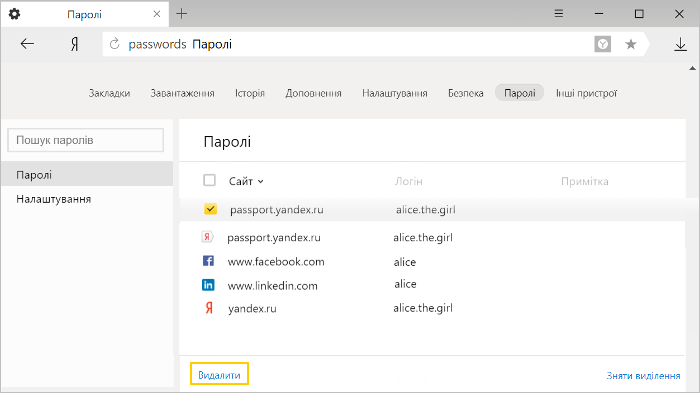Close the Паролі tab

(157, 14)
